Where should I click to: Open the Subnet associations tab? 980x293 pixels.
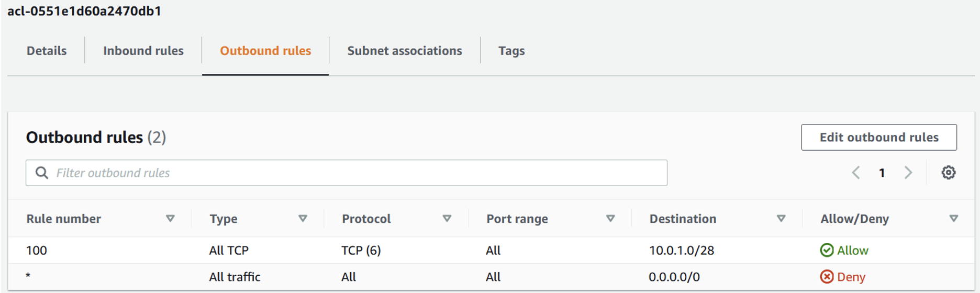click(405, 51)
